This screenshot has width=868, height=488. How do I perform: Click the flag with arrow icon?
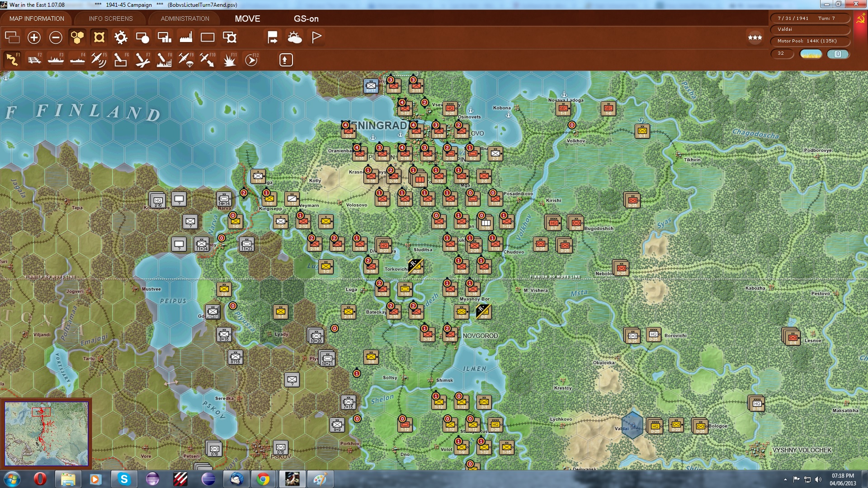tap(273, 37)
